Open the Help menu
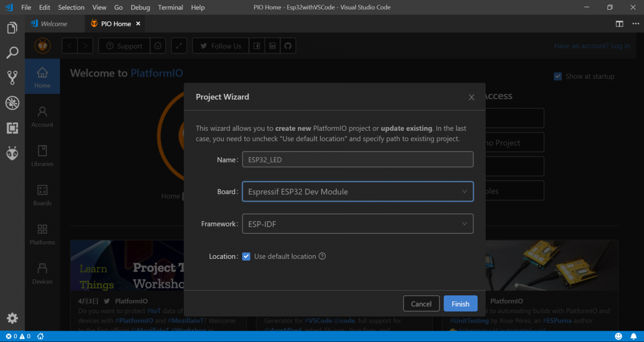 (x=198, y=8)
